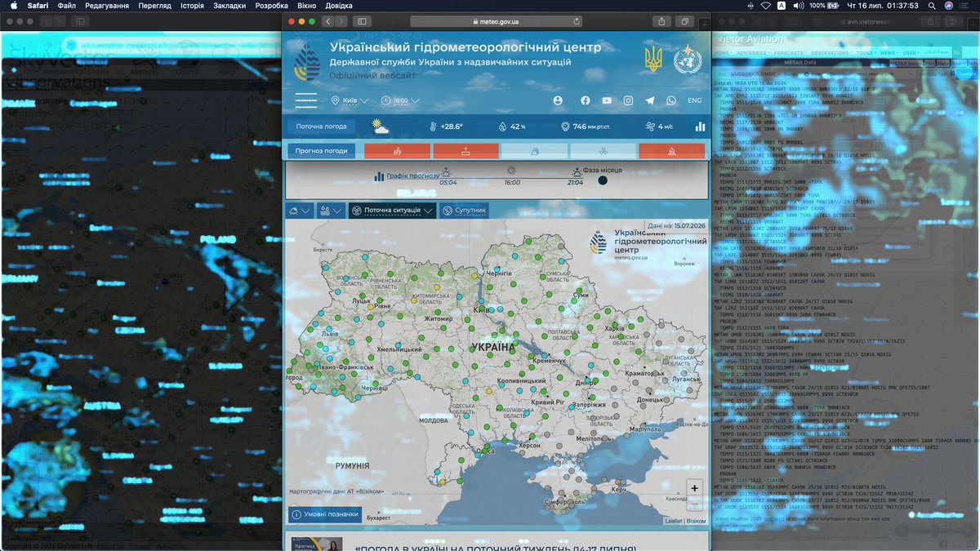Screen dimensions: 980x551
Task: Open the Instagram icon
Action: coord(628,100)
